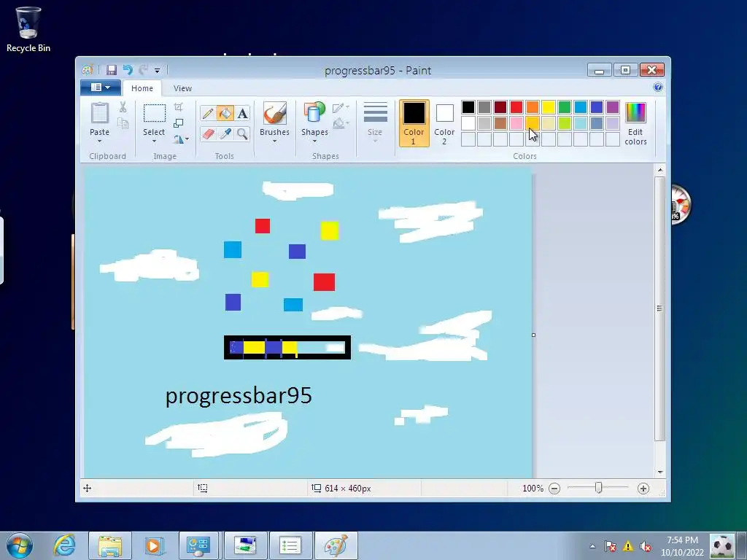Choose the red color swatch
This screenshot has height=560, width=747.
[516, 107]
